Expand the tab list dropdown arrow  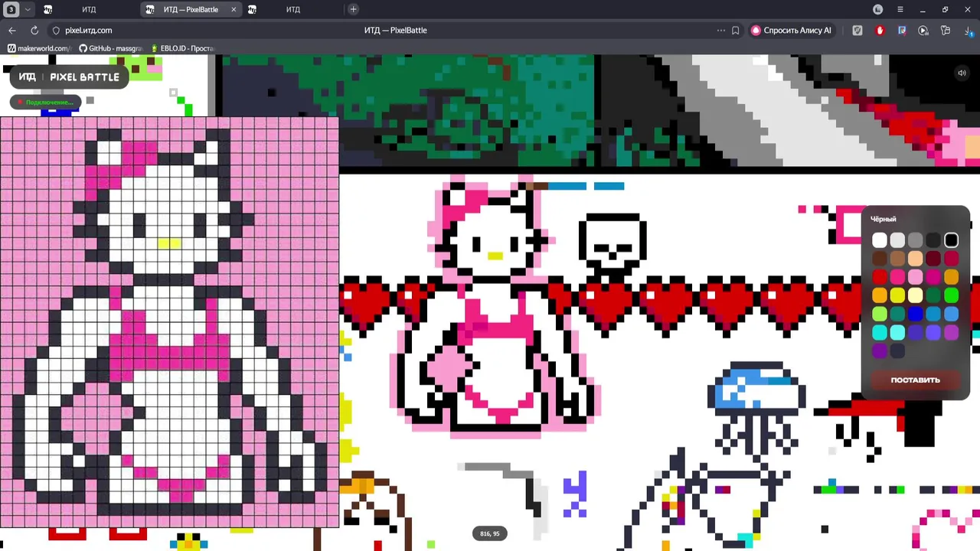point(28,9)
